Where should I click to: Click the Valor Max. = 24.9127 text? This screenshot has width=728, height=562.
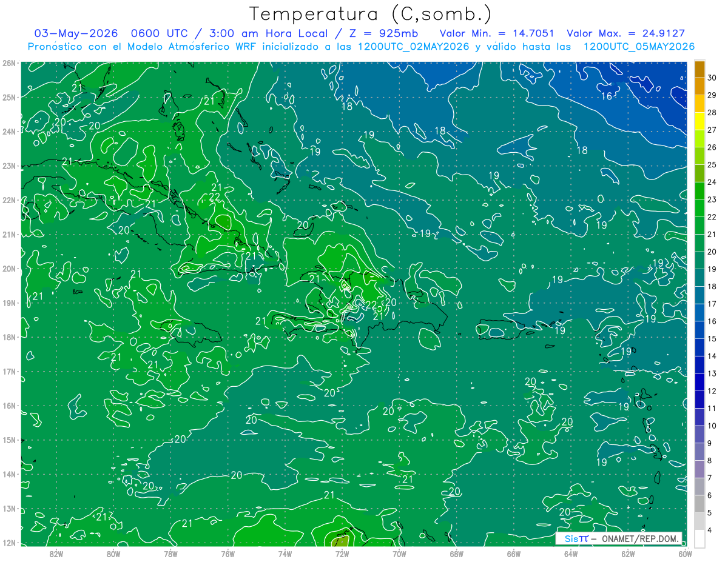point(625,33)
